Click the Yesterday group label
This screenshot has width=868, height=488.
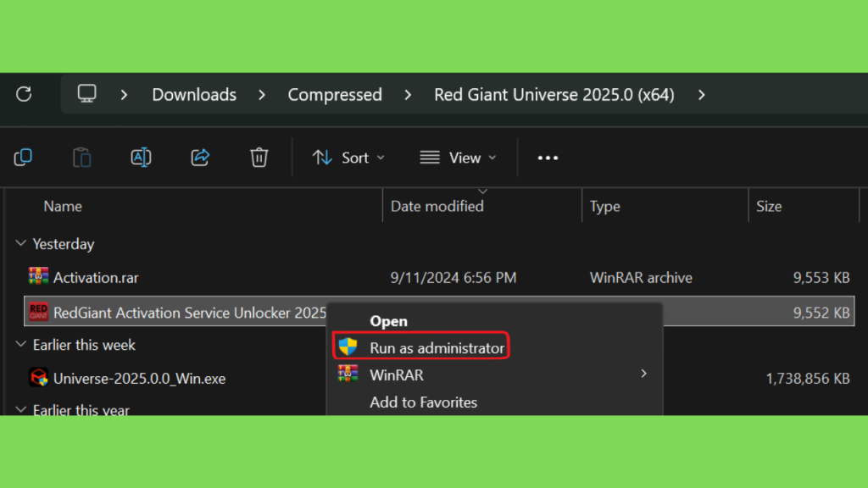coord(64,244)
